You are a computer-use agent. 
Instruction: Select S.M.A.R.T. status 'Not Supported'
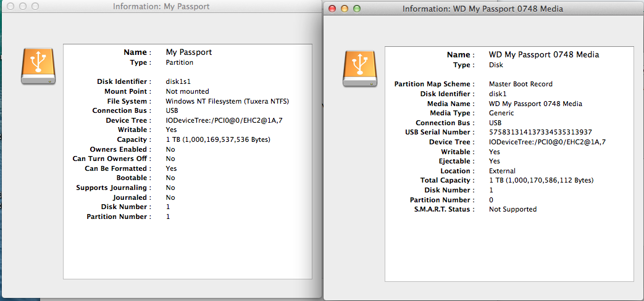coord(512,209)
